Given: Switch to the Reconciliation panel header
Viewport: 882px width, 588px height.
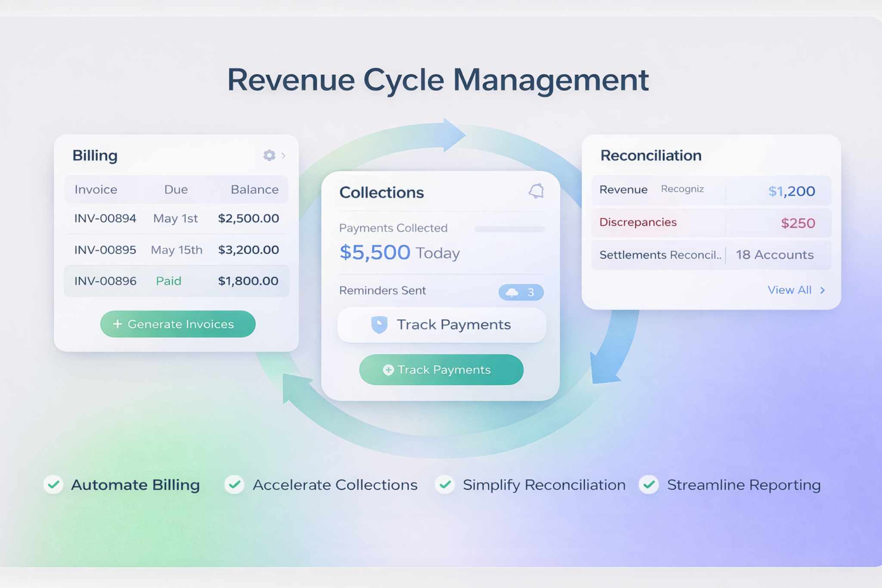Looking at the screenshot, I should pyautogui.click(x=651, y=155).
